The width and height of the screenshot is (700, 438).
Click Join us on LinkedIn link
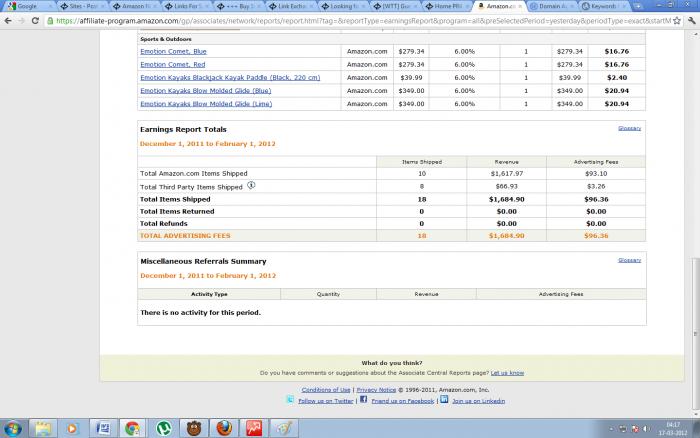coord(479,401)
